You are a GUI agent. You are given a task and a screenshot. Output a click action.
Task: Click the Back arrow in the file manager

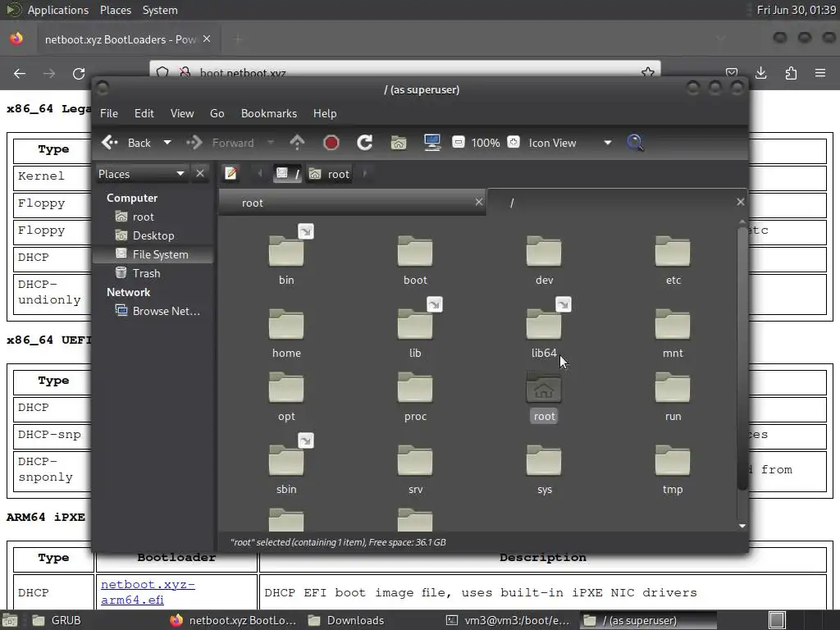[x=126, y=143]
